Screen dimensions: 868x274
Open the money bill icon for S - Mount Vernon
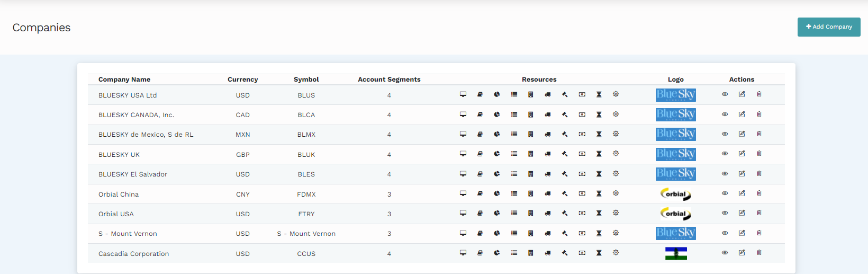[x=582, y=233]
